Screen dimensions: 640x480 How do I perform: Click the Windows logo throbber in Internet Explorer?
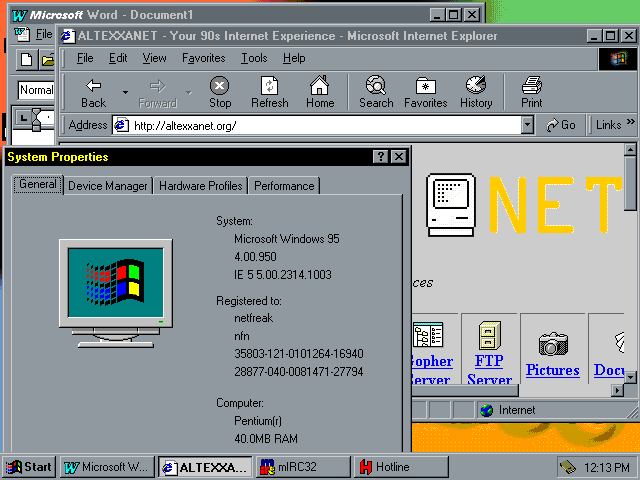[618, 59]
